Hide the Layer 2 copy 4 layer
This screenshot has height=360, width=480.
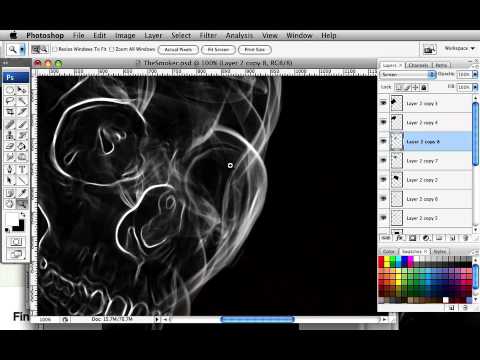383,122
